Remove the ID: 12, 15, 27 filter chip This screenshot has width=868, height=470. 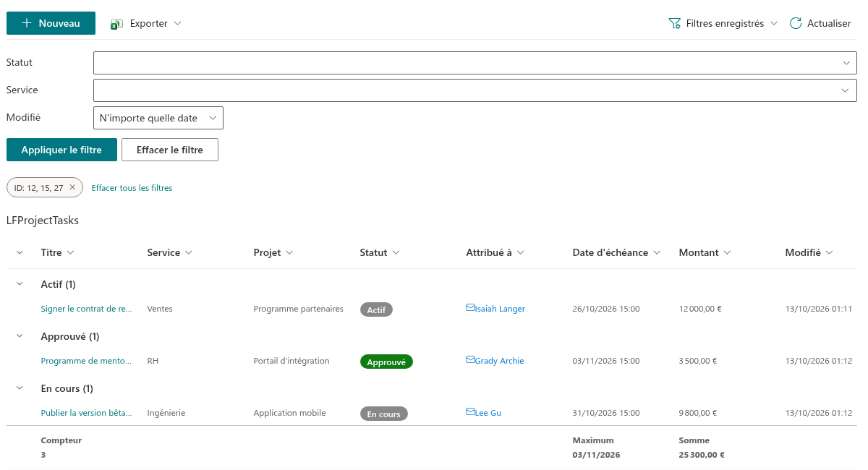(72, 188)
